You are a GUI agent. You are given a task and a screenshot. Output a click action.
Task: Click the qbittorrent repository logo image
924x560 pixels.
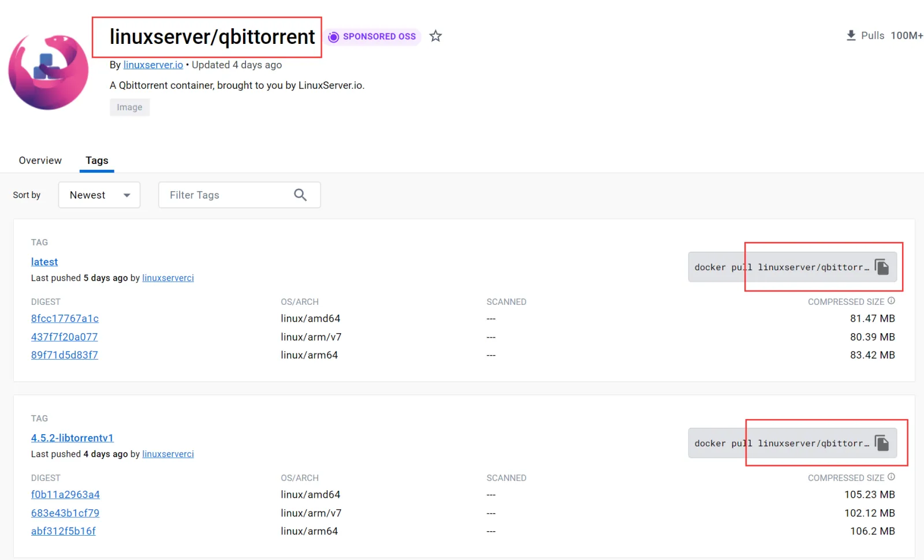click(x=49, y=72)
